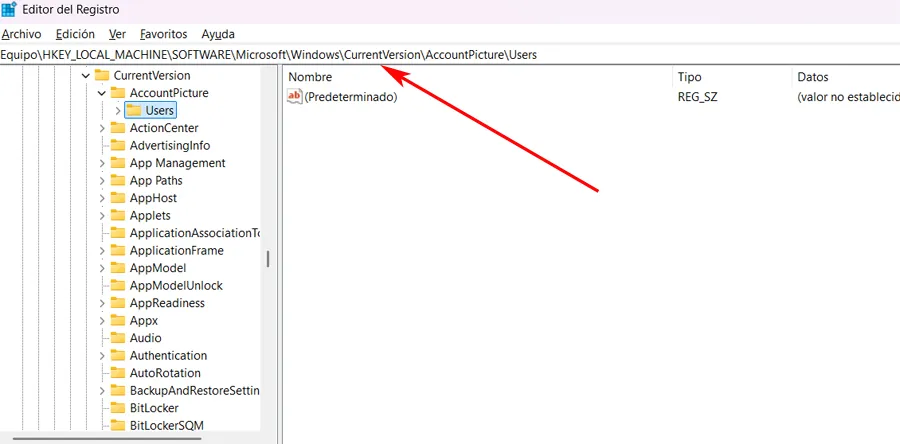Click the BitLocker folder icon
The image size is (900, 444).
coord(118,408)
